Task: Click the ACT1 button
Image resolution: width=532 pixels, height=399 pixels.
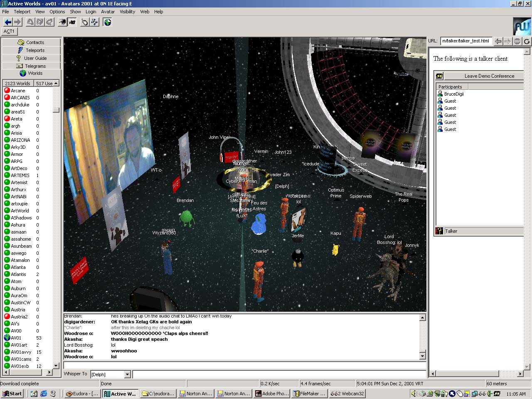Action: [9, 32]
